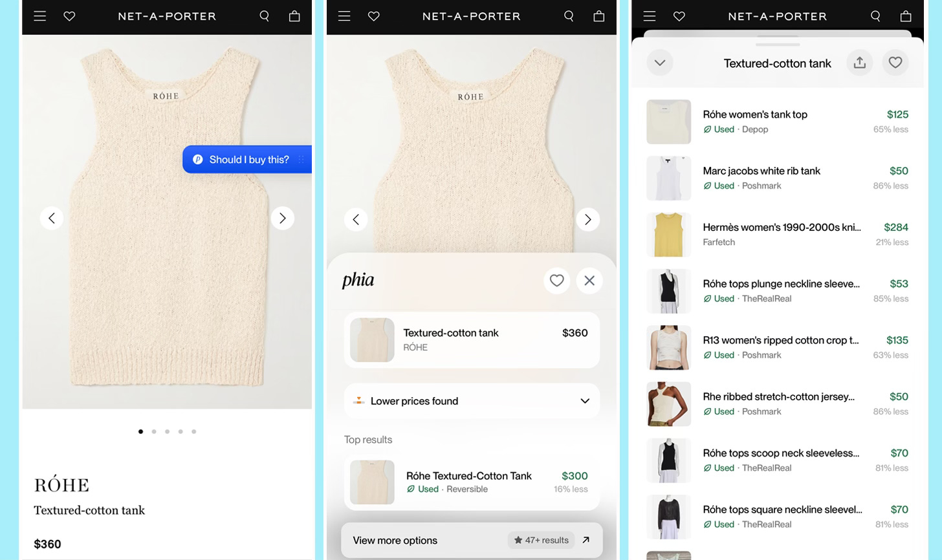Click the $125 price of the Depop listing
This screenshot has width=942, height=560.
pos(897,114)
